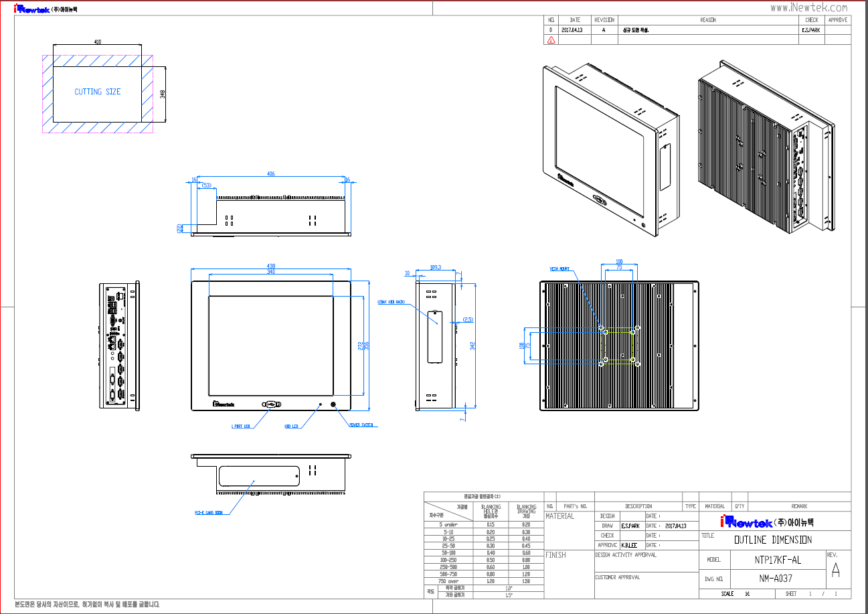The width and height of the screenshot is (868, 614).
Task: Click the HDD LED callout label
Action: point(292,426)
